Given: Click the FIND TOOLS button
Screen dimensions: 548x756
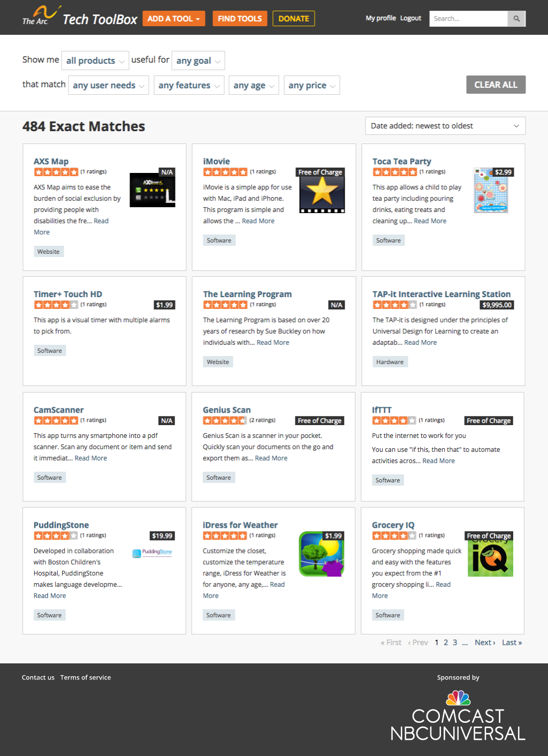Looking at the screenshot, I should [240, 19].
